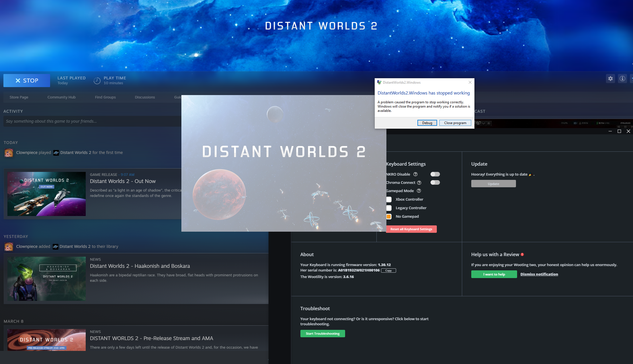633x364 pixels.
Task: Click Clownpiece avatar in Today activity
Action: (9, 153)
